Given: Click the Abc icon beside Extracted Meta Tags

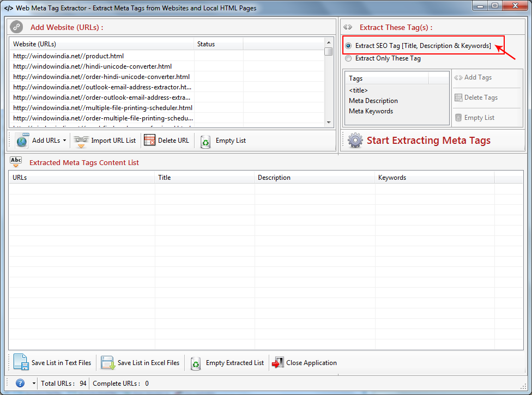Looking at the screenshot, I should click(x=16, y=162).
